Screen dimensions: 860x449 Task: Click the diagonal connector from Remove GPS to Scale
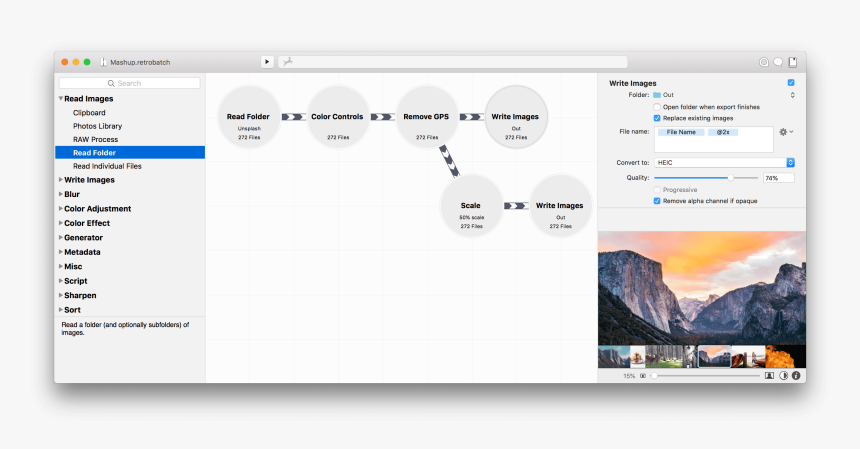tap(449, 161)
